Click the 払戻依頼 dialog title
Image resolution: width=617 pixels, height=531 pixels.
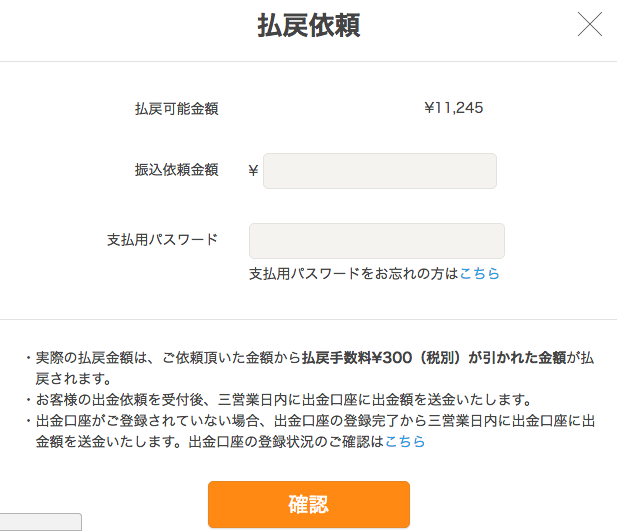[309, 25]
